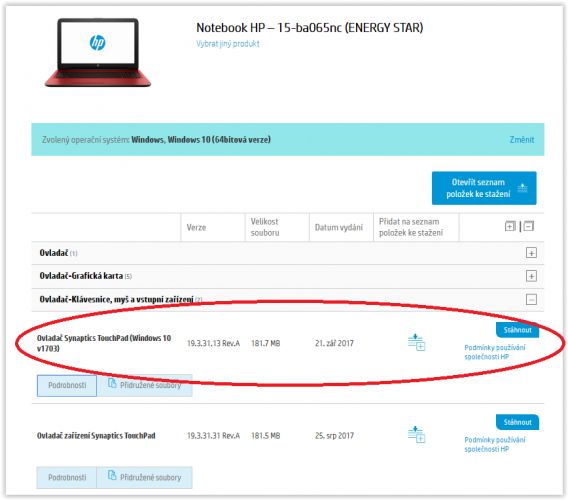Collapse Ovladač-Klávesnice, myš a vstupní zařízení section
Screen dimensions: 568x500
(531, 300)
